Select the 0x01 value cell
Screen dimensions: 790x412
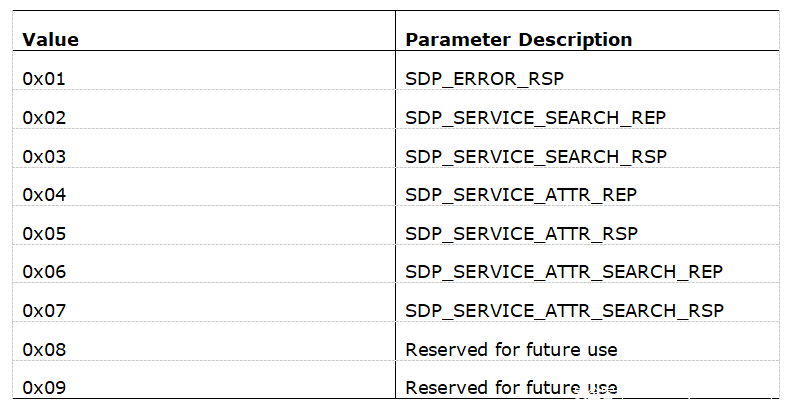(44, 78)
